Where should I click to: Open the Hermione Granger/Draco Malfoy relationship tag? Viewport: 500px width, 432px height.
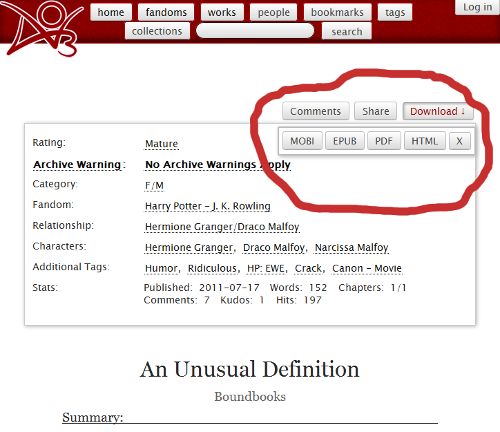222,227
